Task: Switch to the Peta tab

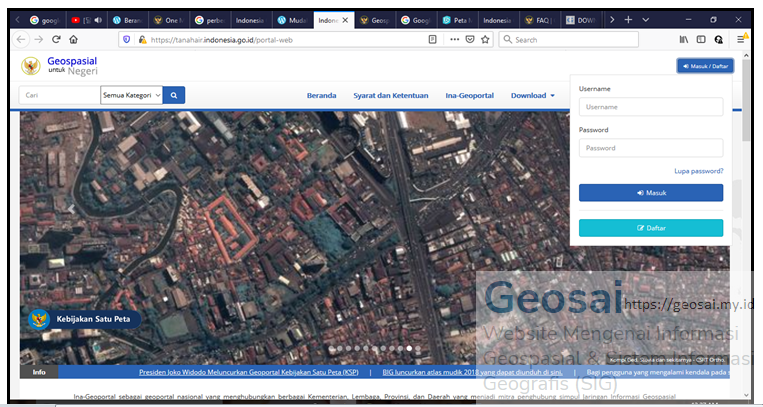Action: tap(457, 20)
